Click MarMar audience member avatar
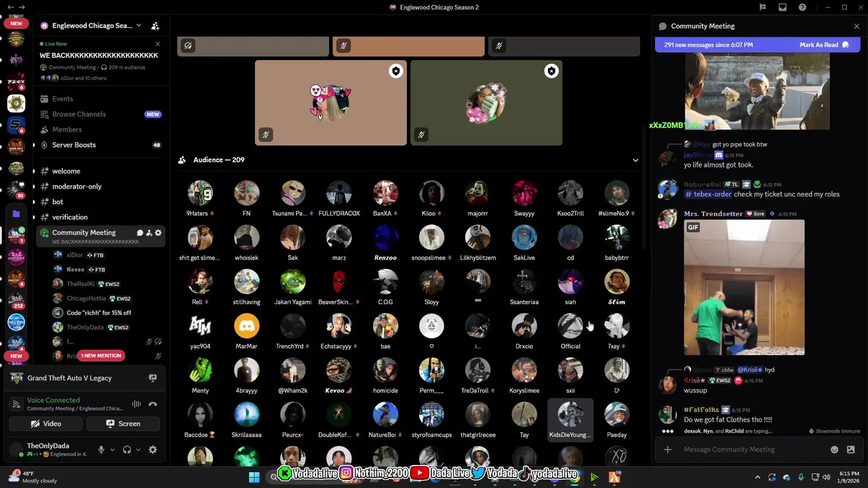The image size is (868, 488). coord(246,326)
